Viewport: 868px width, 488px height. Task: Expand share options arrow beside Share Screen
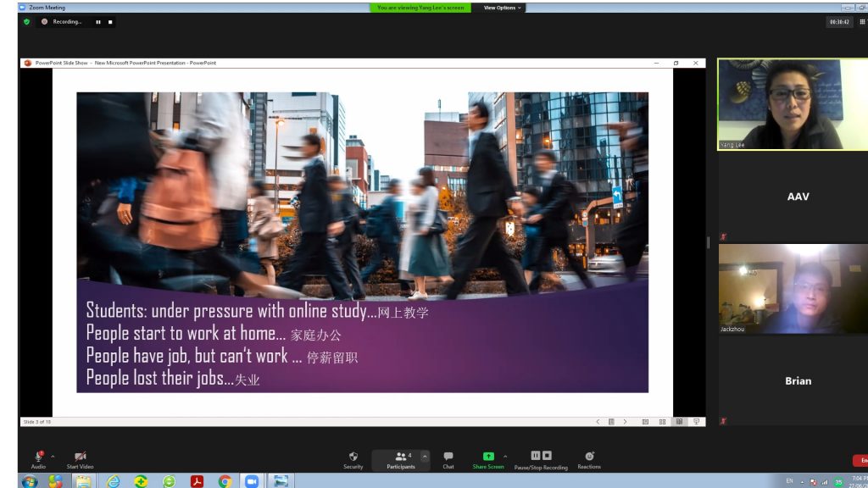coord(505,456)
